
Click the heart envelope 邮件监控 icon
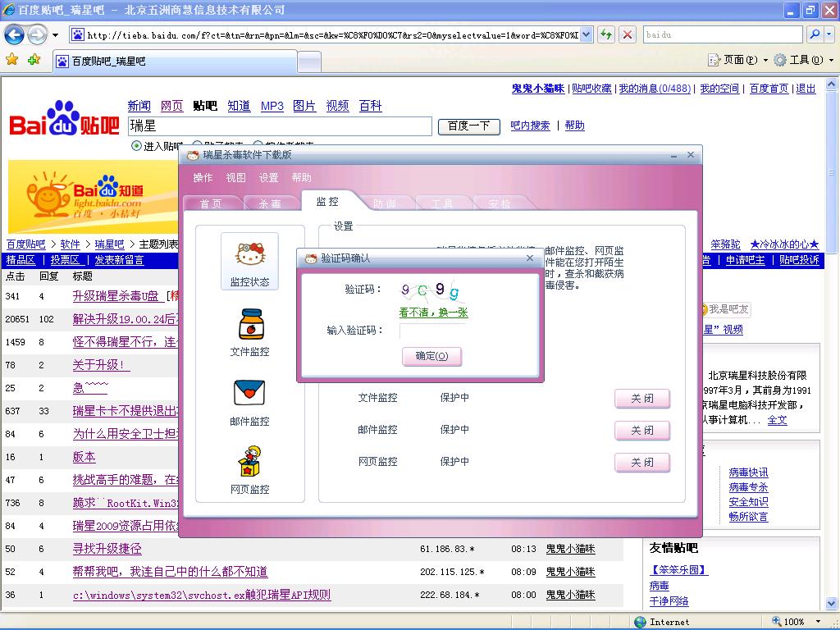[x=249, y=393]
